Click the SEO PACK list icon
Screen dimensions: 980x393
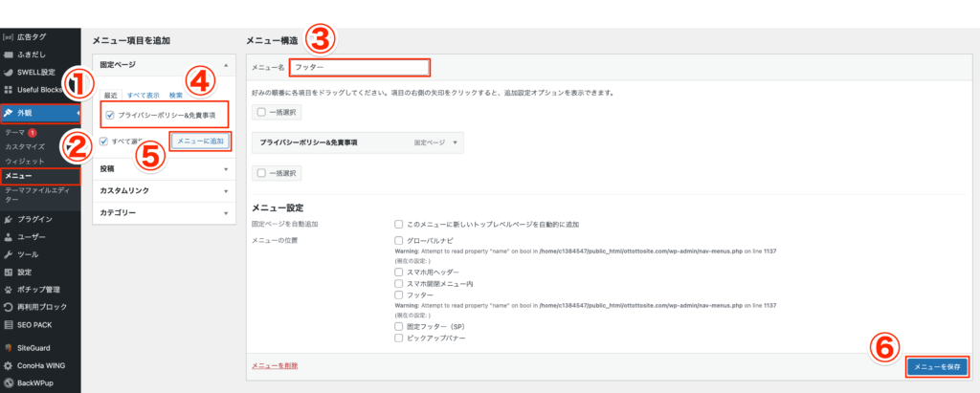pyautogui.click(x=8, y=324)
